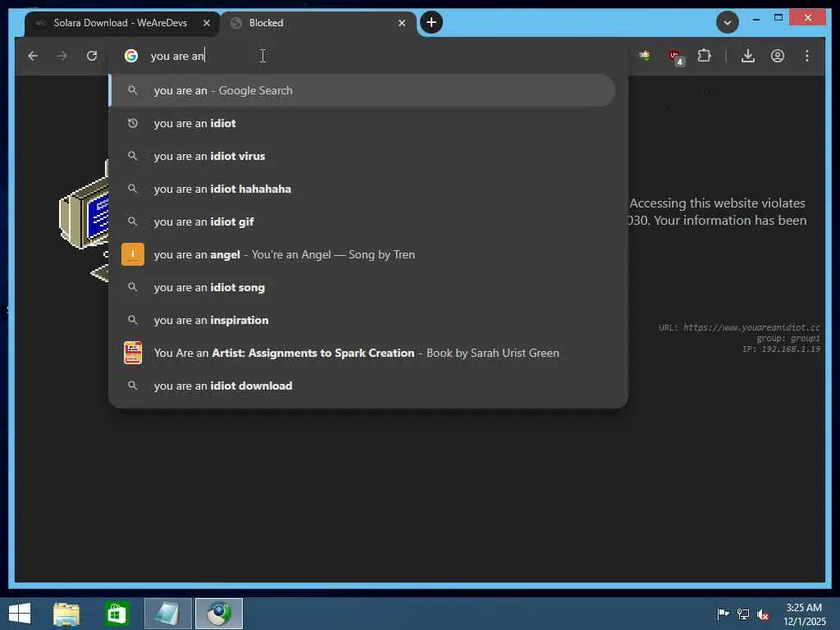Click the history clock icon beside "idiot"
The height and width of the screenshot is (630, 840).
132,123
